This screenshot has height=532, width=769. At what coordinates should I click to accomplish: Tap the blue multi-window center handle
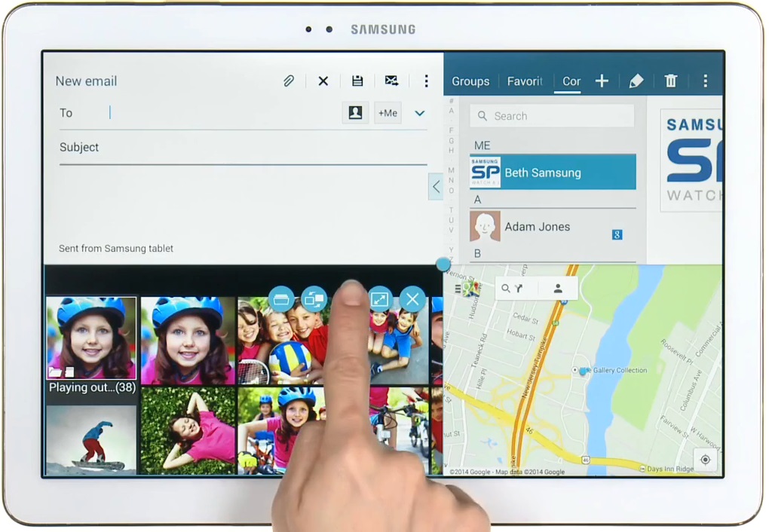tap(443, 264)
